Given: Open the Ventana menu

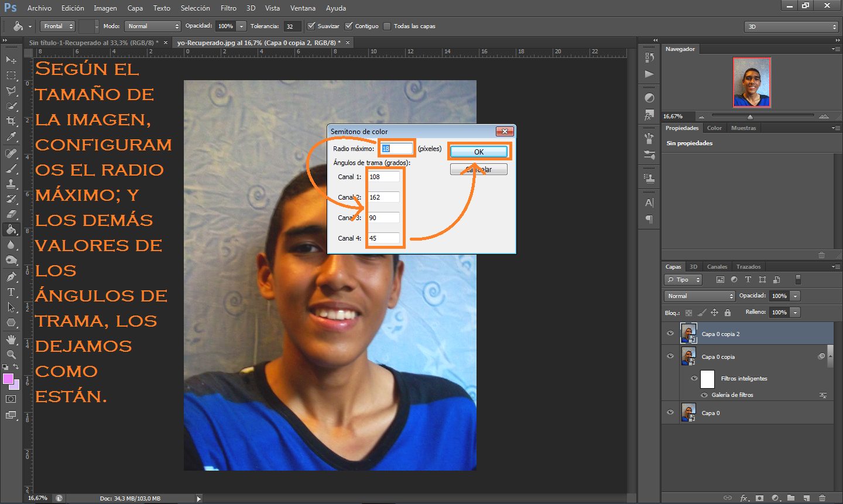Looking at the screenshot, I should click(x=303, y=8).
